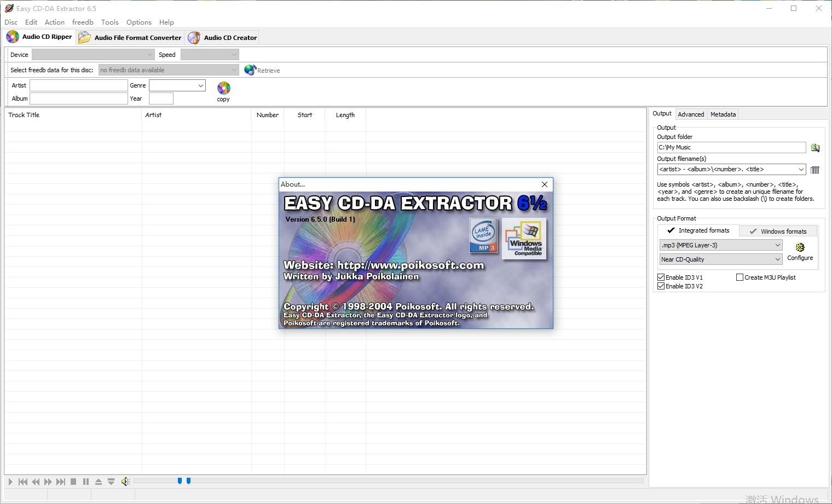Image resolution: width=832 pixels, height=504 pixels.
Task: Enable the Create M3U Playlist option
Action: (739, 277)
